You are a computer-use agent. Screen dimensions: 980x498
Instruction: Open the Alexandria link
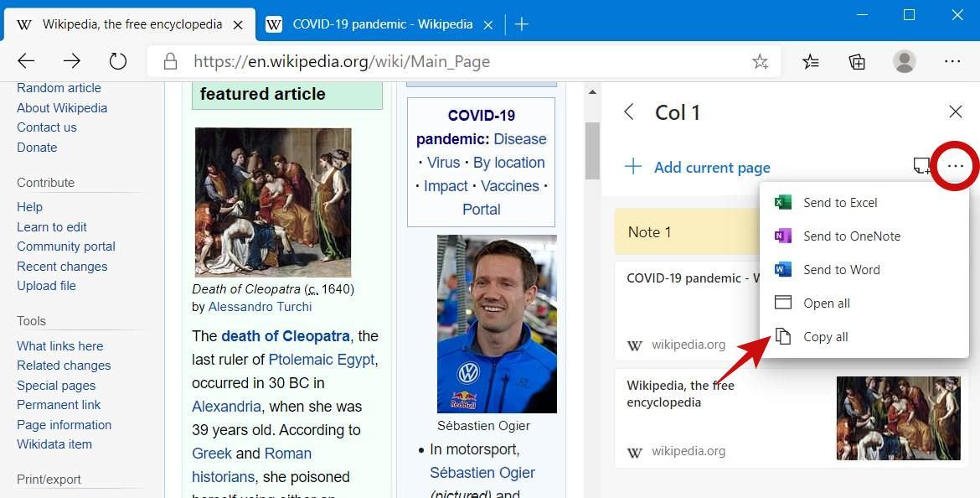226,406
